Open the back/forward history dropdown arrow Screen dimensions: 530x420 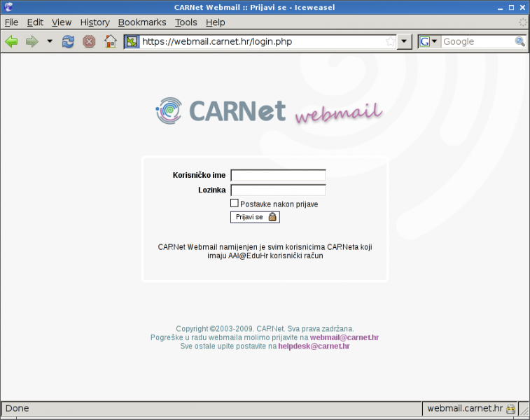coord(50,41)
